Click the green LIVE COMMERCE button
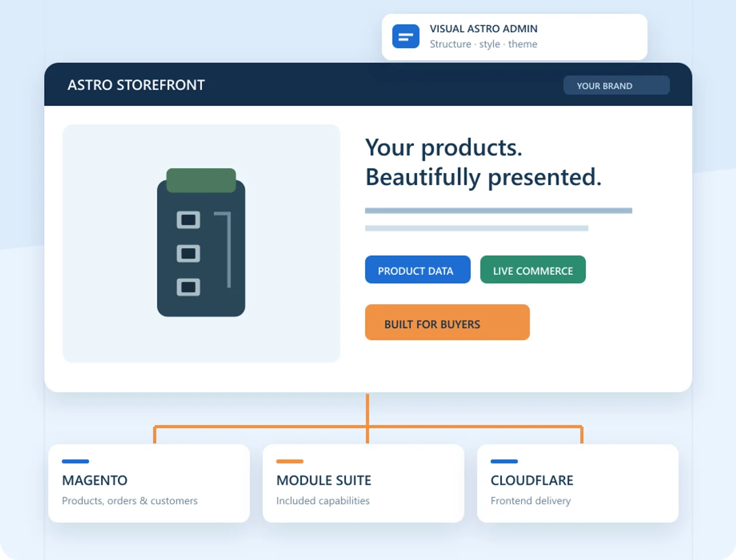736x560 pixels. 533,270
